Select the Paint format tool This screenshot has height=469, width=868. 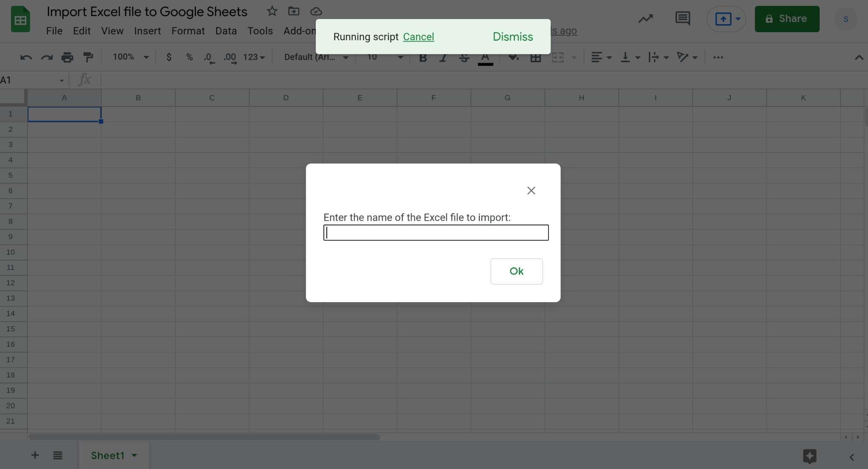(88, 57)
